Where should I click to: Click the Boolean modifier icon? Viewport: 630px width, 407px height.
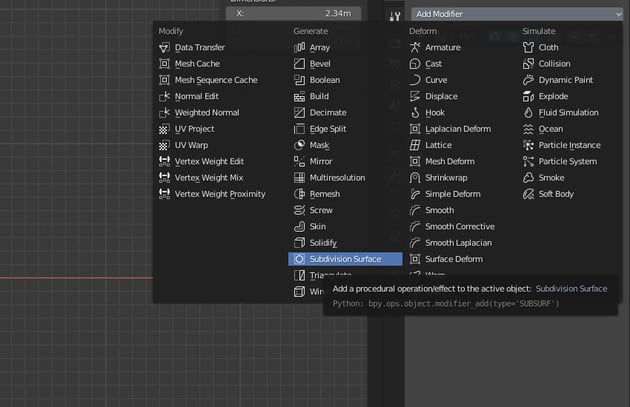tap(299, 80)
